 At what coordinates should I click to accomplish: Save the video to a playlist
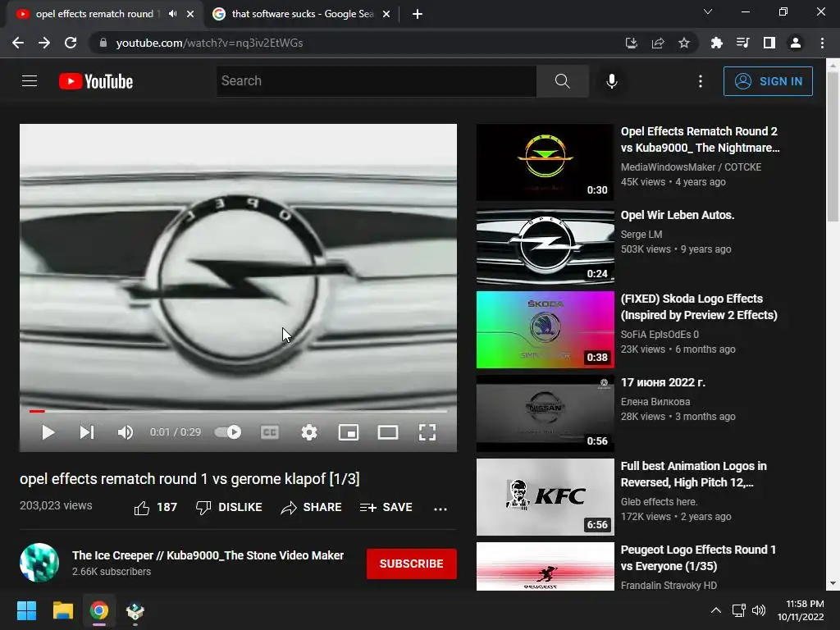(x=386, y=507)
